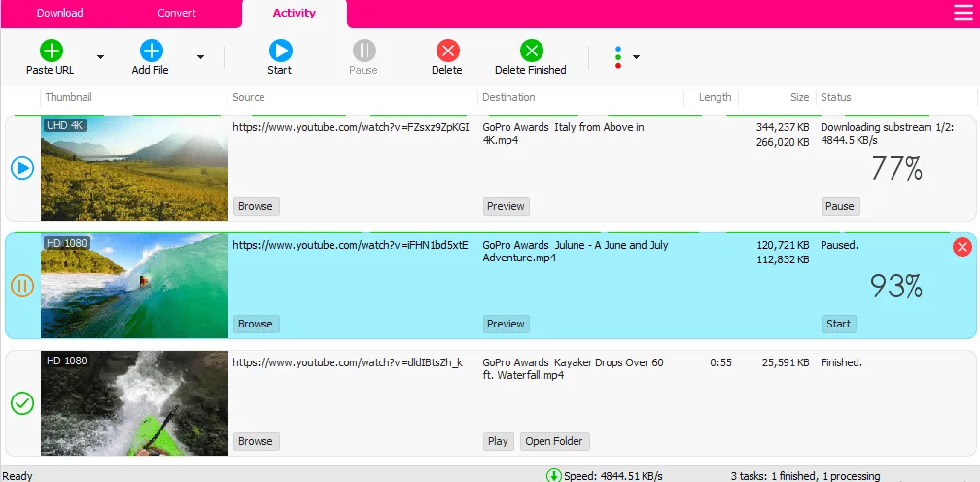Click the URL ending dldIBtsZh_k
980x482 pixels.
[347, 362]
